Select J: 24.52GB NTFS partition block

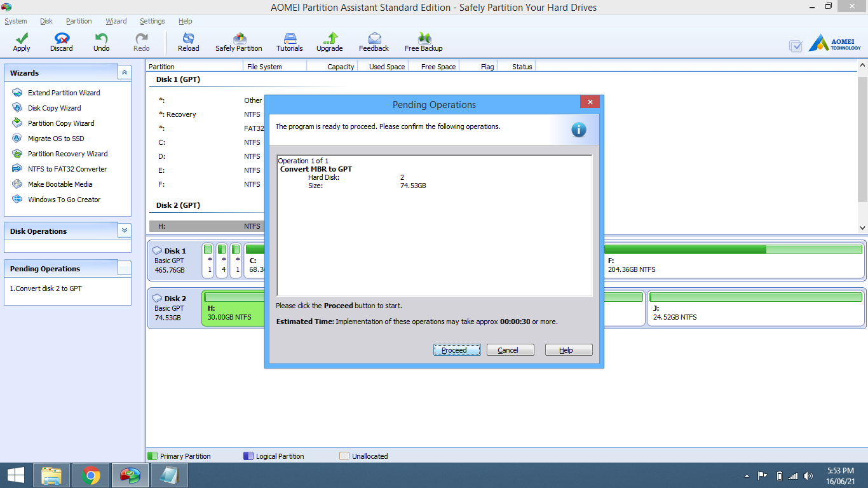click(756, 308)
